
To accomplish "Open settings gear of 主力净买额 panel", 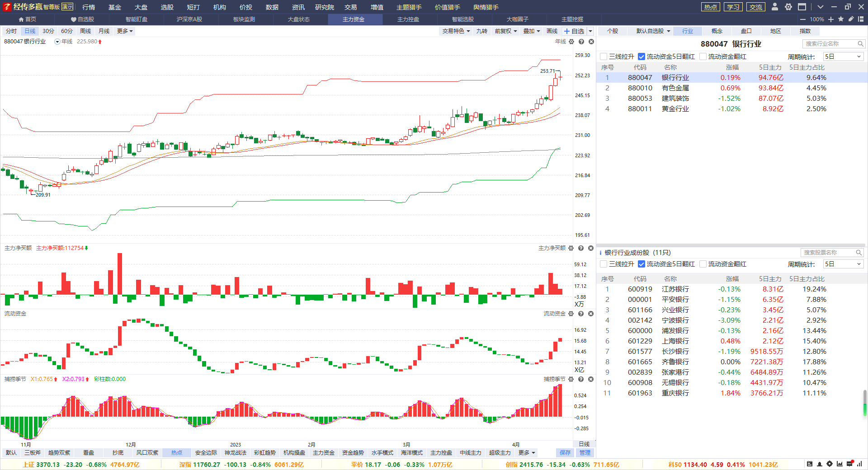I will coord(571,248).
